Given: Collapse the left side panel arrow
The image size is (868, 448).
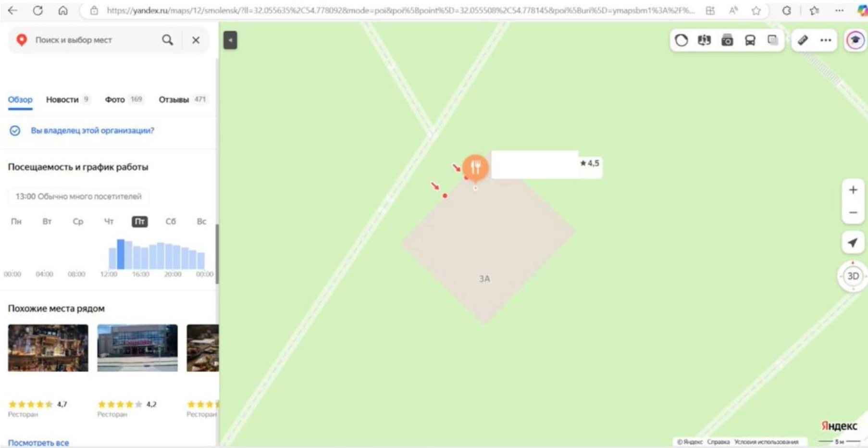Looking at the screenshot, I should [x=230, y=40].
